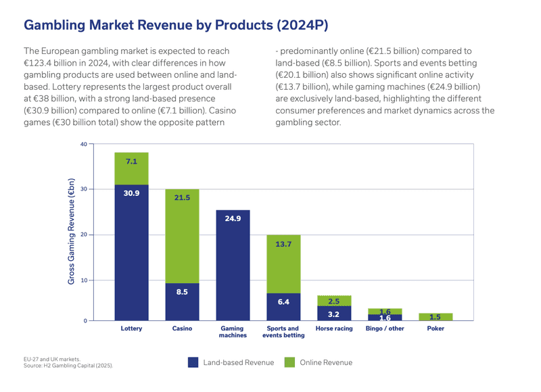Click the Online Revenue legend swatch
This screenshot has height=392, width=541.
(x=290, y=362)
